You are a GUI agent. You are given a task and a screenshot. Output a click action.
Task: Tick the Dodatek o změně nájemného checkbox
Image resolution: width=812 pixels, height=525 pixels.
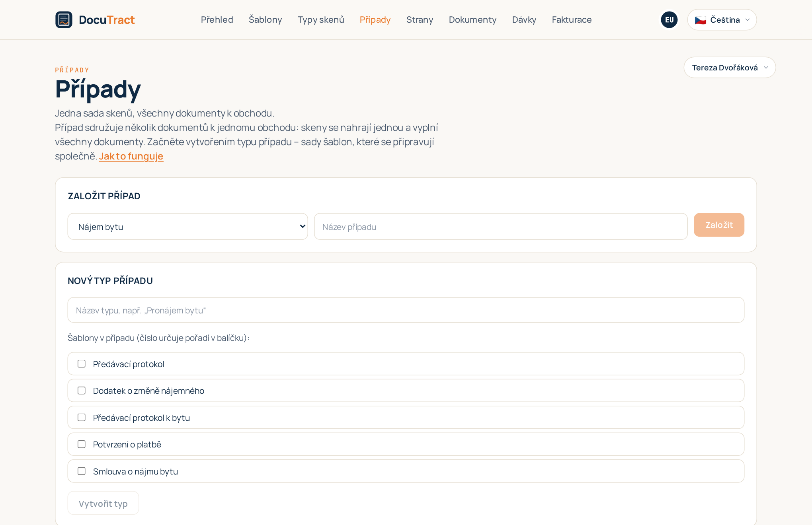click(x=82, y=391)
